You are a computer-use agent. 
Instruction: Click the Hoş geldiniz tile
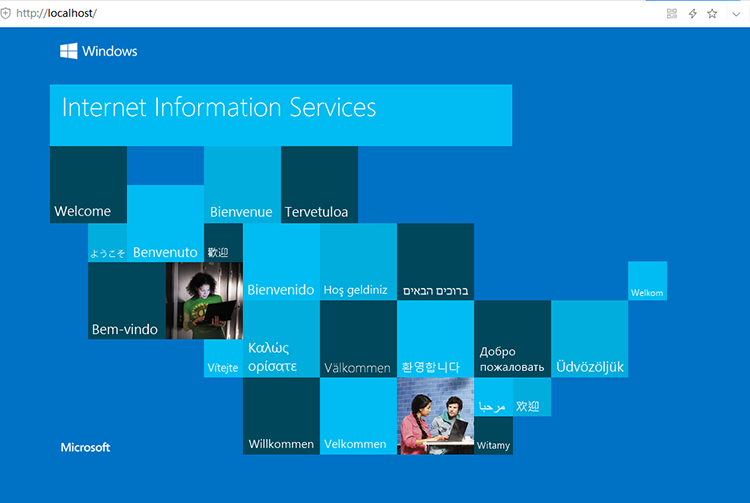(x=358, y=262)
